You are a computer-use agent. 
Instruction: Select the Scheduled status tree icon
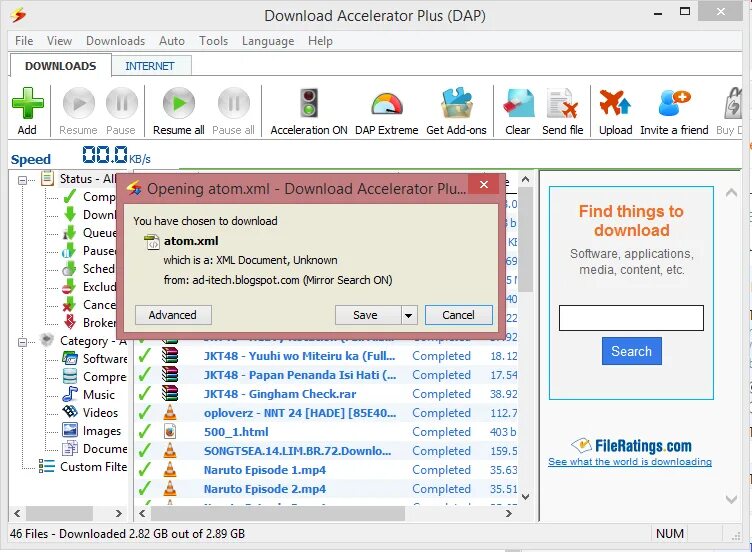point(70,269)
